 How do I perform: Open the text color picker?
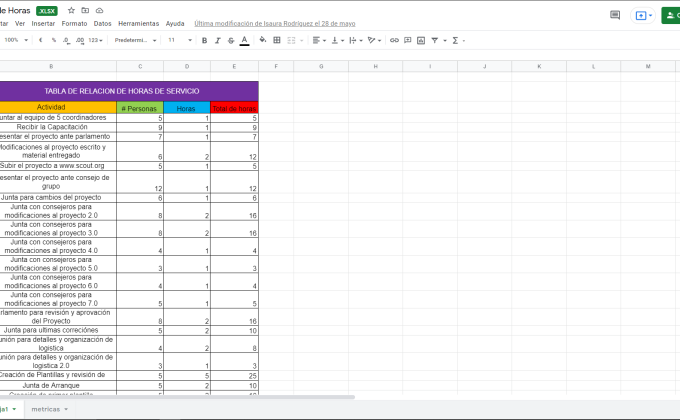click(x=245, y=40)
